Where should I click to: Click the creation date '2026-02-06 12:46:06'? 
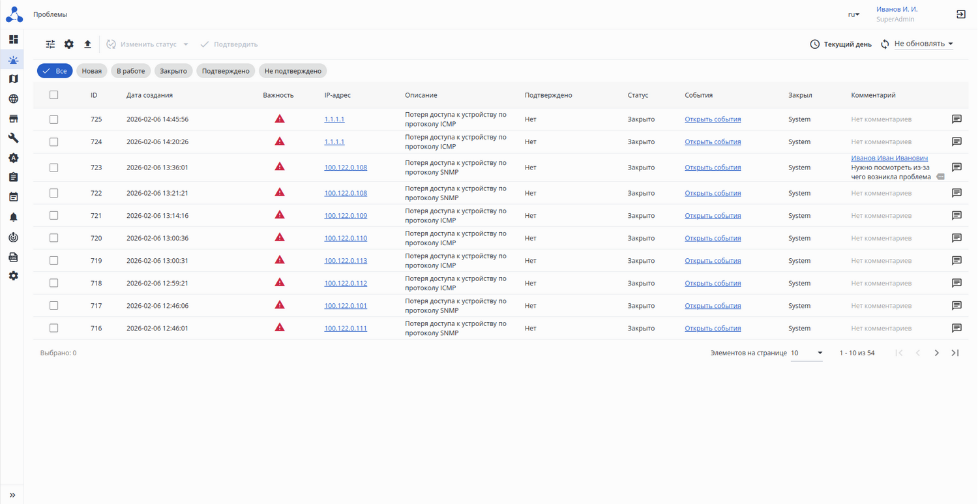point(157,305)
